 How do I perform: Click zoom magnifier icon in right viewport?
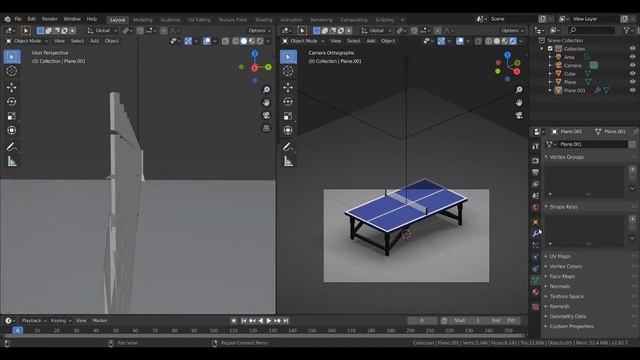(x=519, y=89)
